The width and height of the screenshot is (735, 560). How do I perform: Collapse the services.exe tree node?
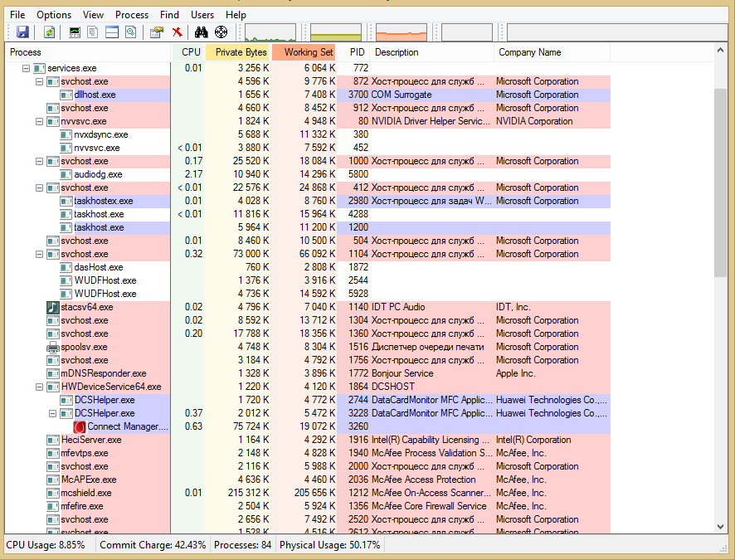[26, 68]
